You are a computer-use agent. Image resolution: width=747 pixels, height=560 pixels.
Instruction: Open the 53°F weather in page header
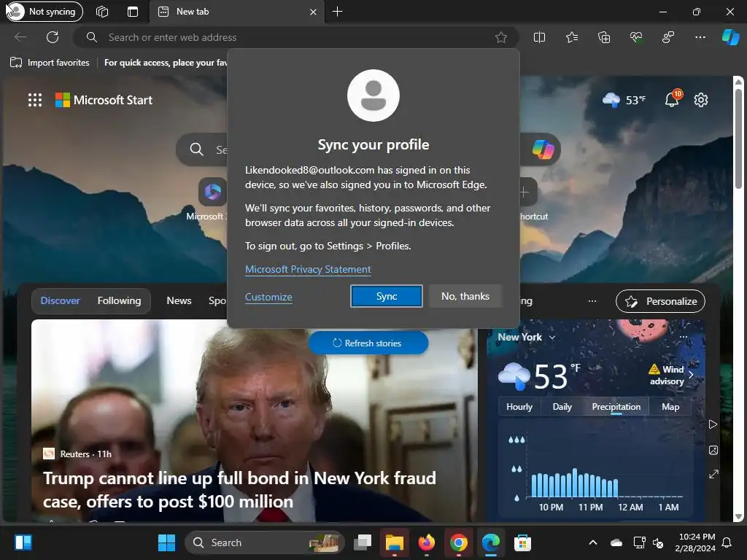[624, 100]
